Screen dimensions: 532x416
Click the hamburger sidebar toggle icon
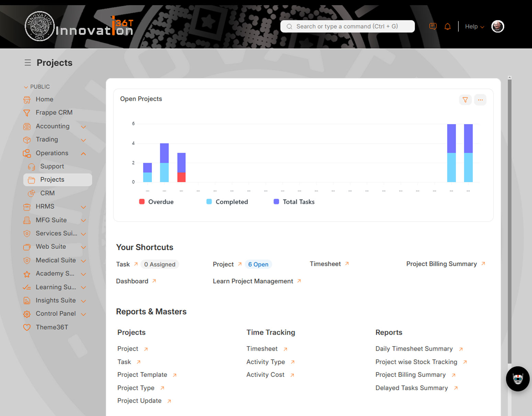coord(27,63)
